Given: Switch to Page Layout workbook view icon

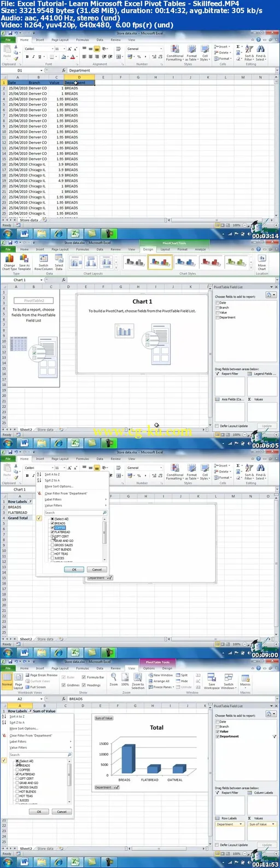Looking at the screenshot, I should pyautogui.click(x=19, y=681).
